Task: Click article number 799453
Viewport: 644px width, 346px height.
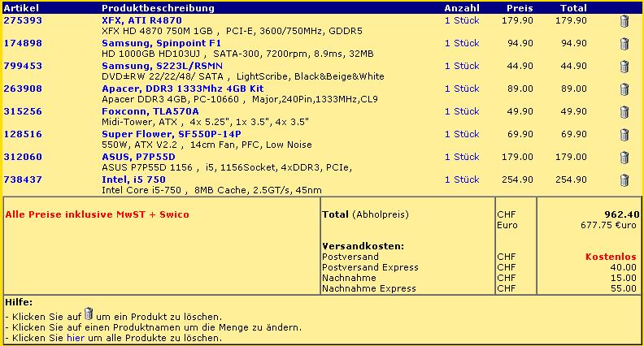Action: [x=23, y=66]
